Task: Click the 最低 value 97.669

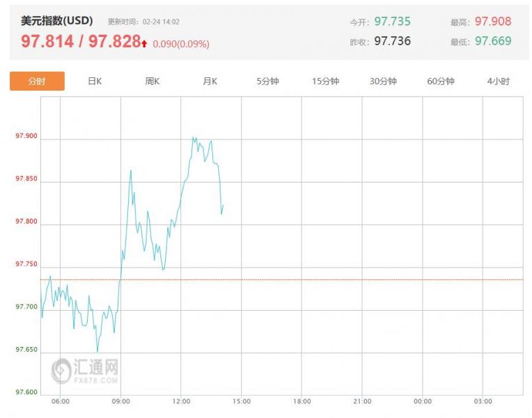Action: [492, 41]
